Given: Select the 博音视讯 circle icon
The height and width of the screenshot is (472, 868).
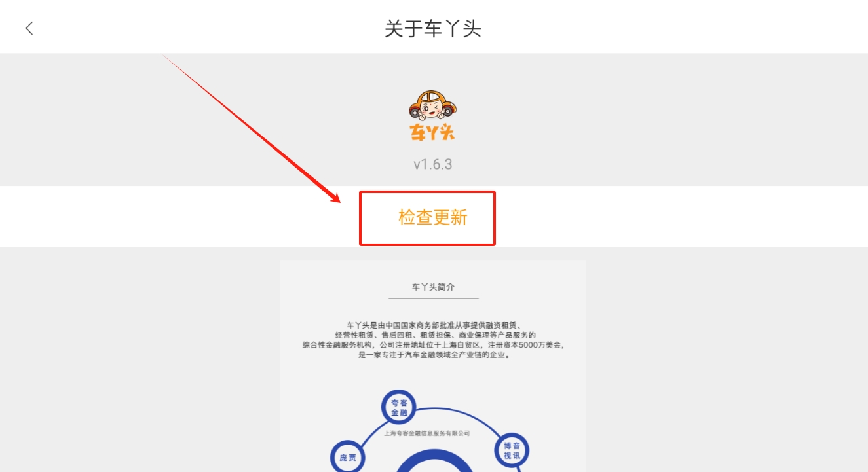Looking at the screenshot, I should [x=512, y=450].
